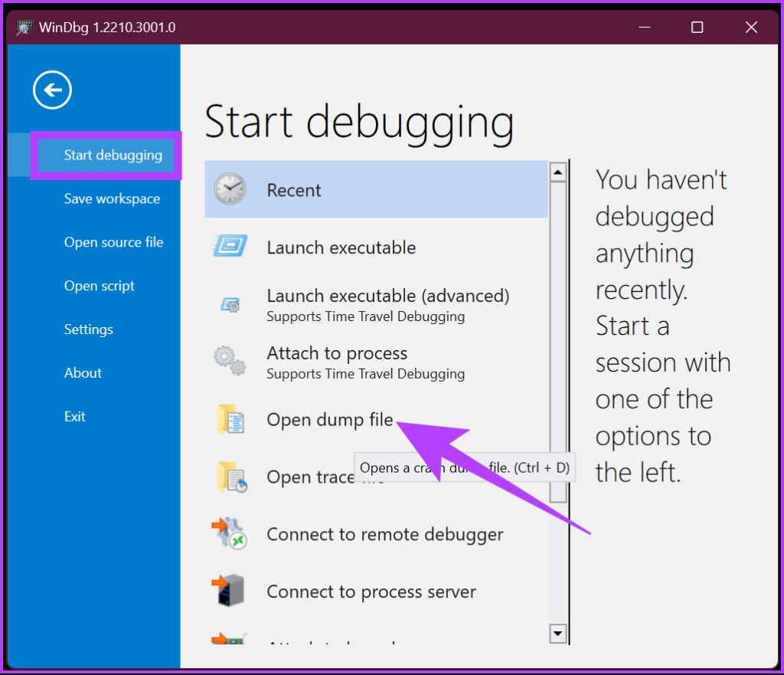Click the Attach to process gears icon
This screenshot has height=675, width=784.
[x=230, y=360]
